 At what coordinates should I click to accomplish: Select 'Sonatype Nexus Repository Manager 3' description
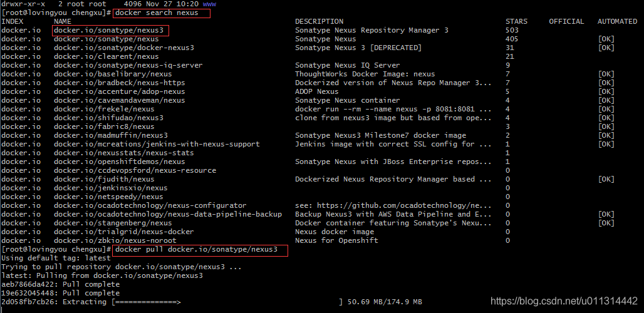371,30
